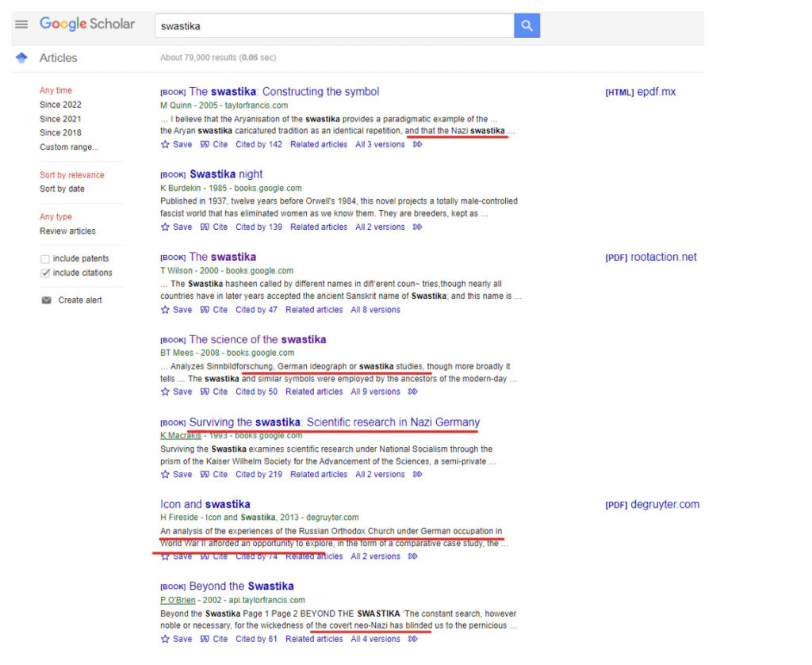Filter results Since 2022

(x=60, y=105)
